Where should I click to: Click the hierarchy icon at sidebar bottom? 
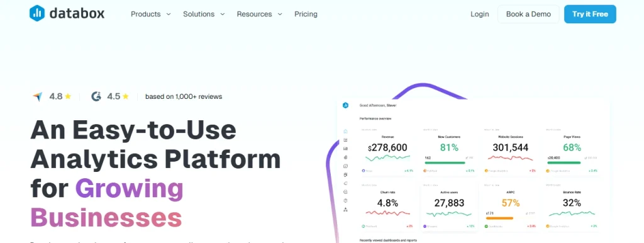tap(345, 209)
